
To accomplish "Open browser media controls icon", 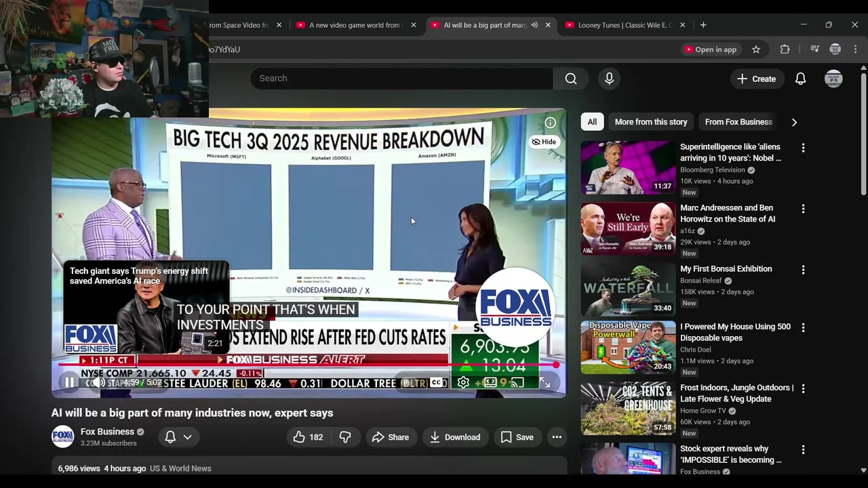I will point(815,49).
